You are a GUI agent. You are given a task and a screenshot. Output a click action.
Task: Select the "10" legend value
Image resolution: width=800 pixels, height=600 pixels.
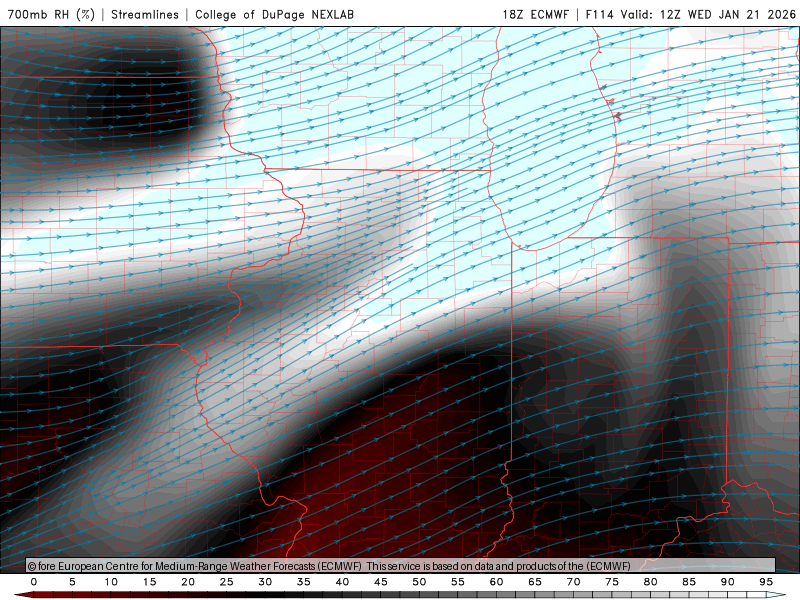(x=111, y=582)
